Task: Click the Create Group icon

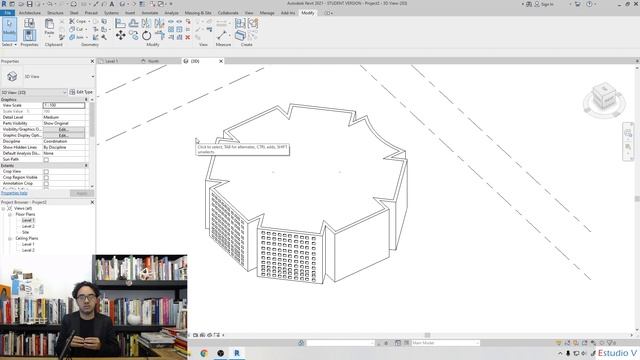Action: pos(253,23)
